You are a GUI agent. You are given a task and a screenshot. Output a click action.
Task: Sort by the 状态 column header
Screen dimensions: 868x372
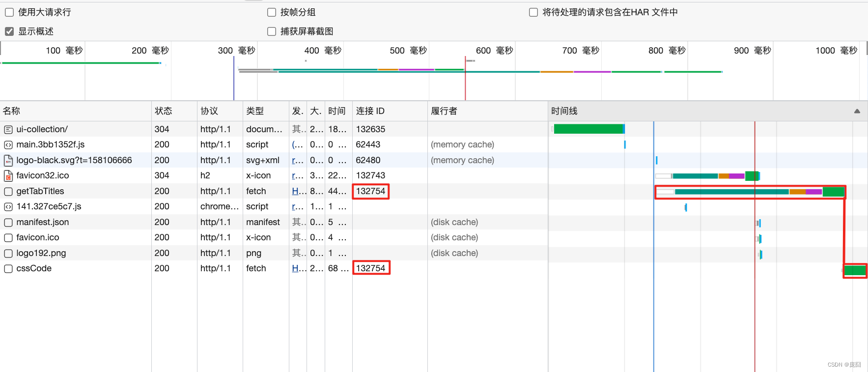click(174, 111)
